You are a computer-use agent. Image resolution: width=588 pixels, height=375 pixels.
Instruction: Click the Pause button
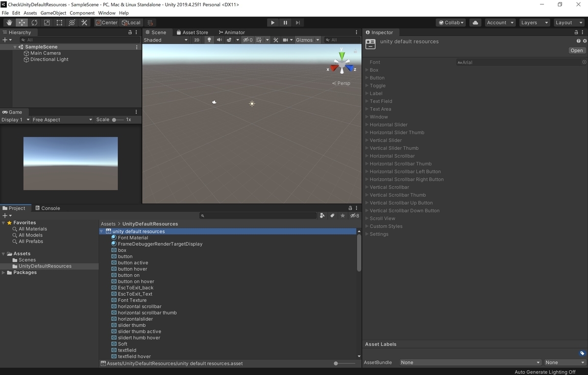point(285,23)
